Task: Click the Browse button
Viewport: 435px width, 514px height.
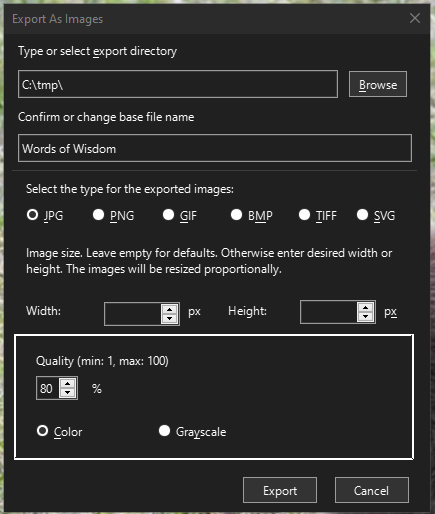Action: tap(378, 84)
